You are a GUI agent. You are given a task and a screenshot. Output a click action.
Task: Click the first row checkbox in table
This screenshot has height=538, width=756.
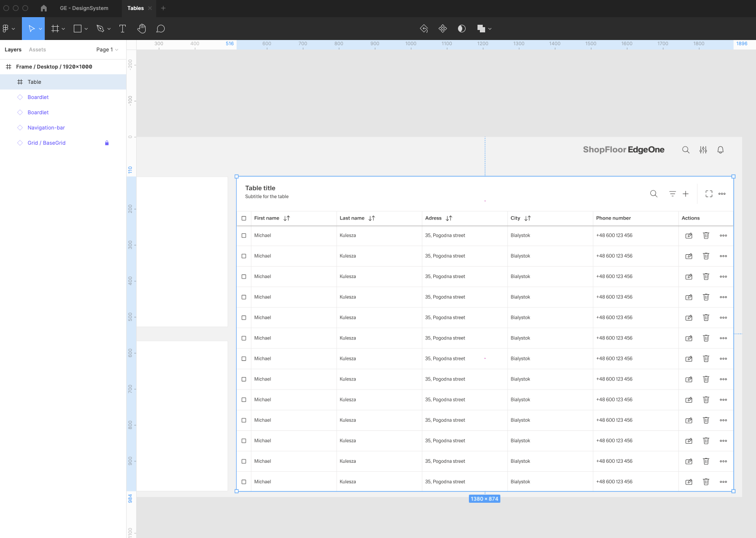(244, 236)
